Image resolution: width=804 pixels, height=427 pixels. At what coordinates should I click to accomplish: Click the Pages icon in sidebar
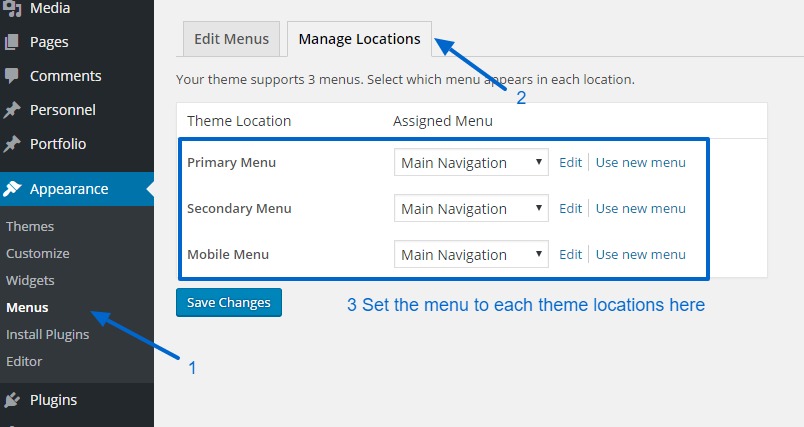tap(12, 42)
